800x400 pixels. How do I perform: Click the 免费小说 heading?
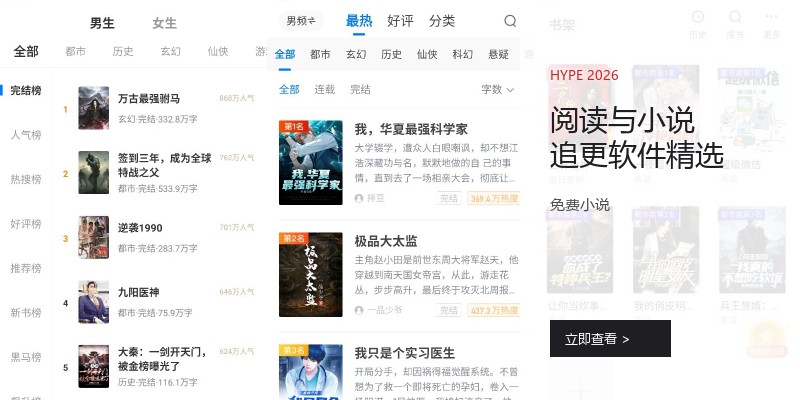point(580,205)
